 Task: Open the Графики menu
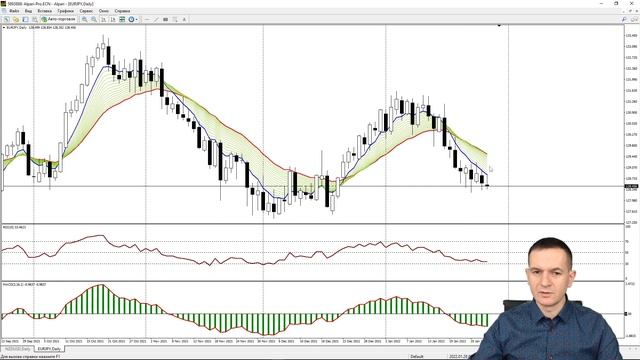click(x=65, y=11)
